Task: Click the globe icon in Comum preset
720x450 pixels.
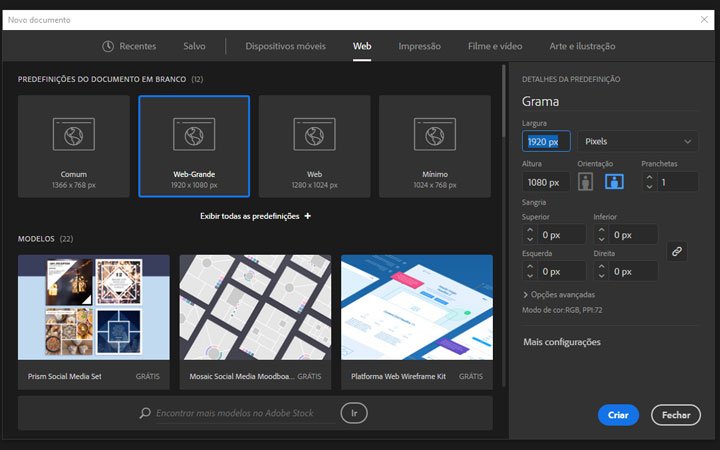Action: [73, 136]
